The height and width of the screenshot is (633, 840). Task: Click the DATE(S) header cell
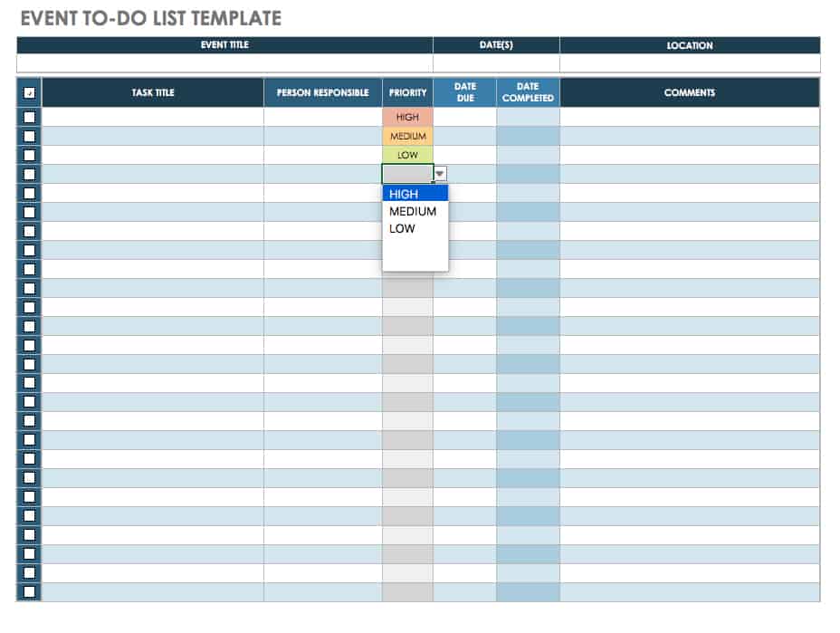[496, 45]
